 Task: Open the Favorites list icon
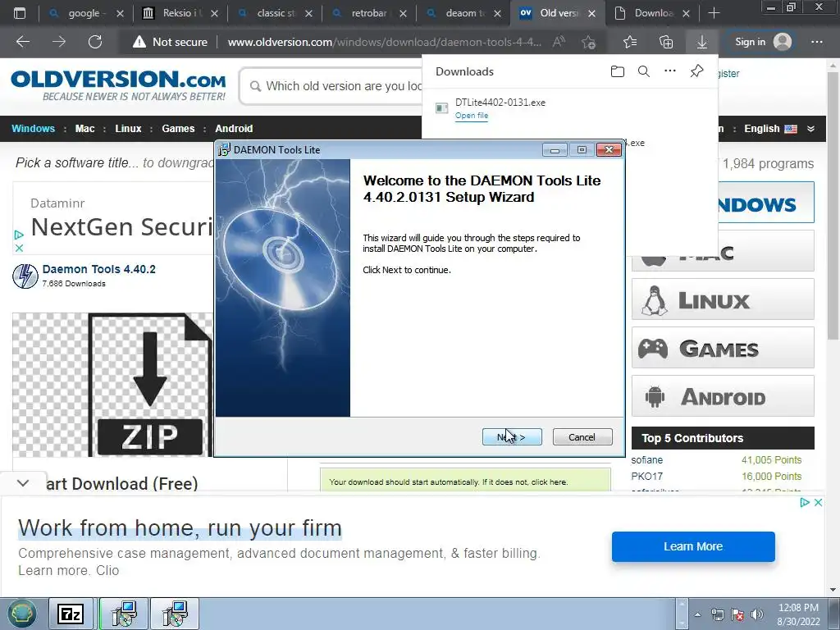630,42
